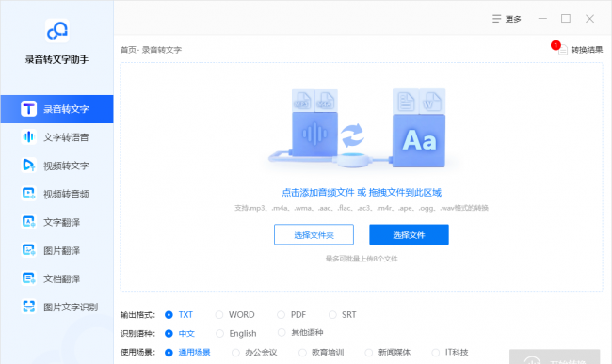Viewport: 612px width, 364px height.
Task: Maximize the window
Action: click(566, 19)
